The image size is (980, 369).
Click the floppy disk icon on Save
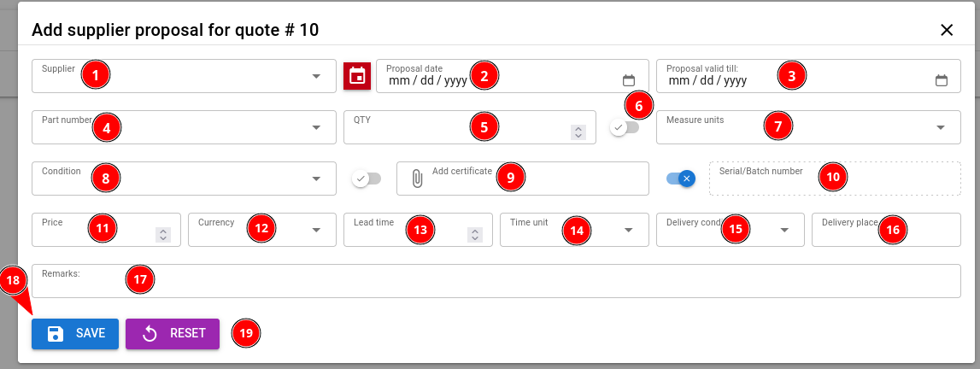coord(56,333)
